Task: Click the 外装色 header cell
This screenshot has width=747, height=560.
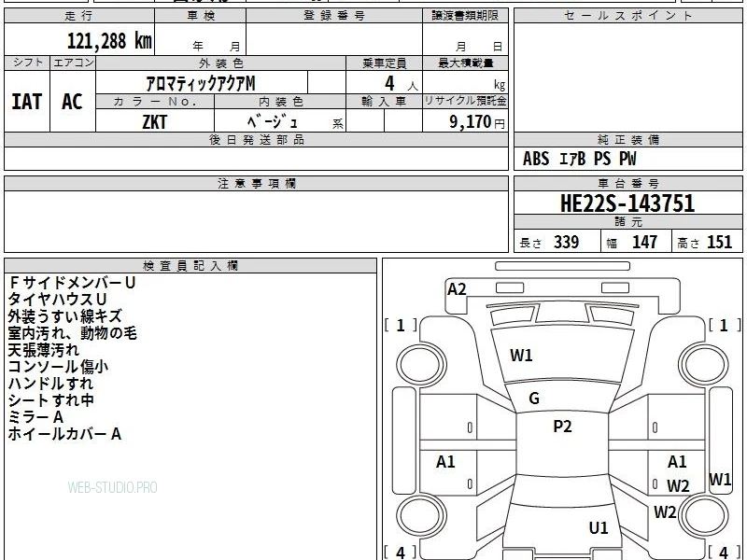Action: 220,63
